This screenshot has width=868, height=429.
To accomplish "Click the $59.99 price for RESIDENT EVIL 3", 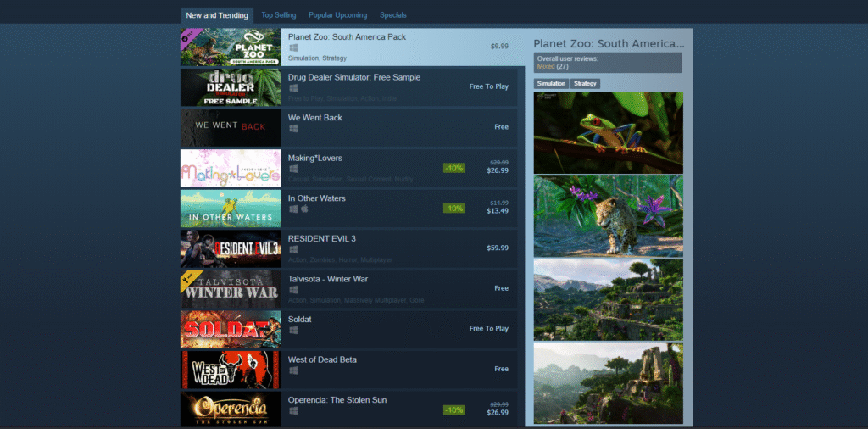I will [498, 248].
